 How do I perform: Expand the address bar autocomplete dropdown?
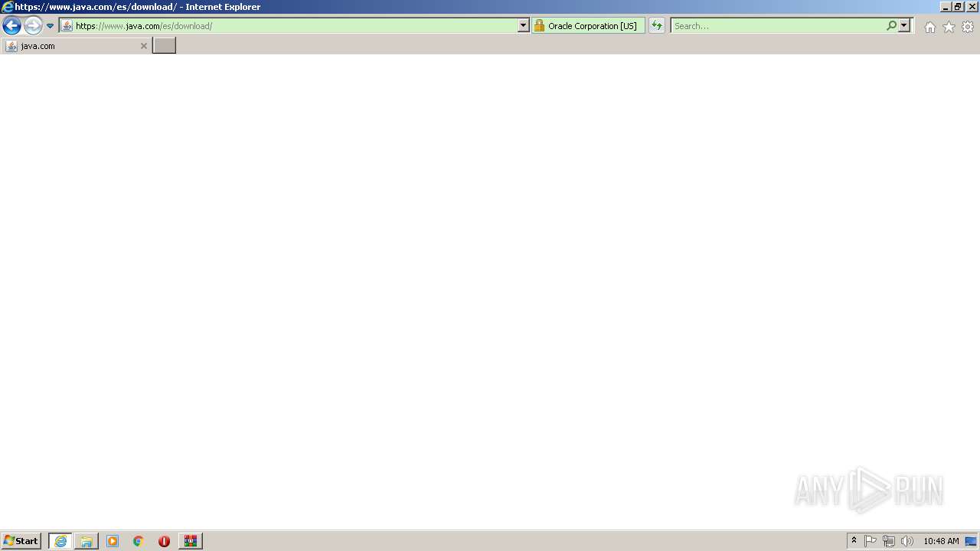coord(524,26)
